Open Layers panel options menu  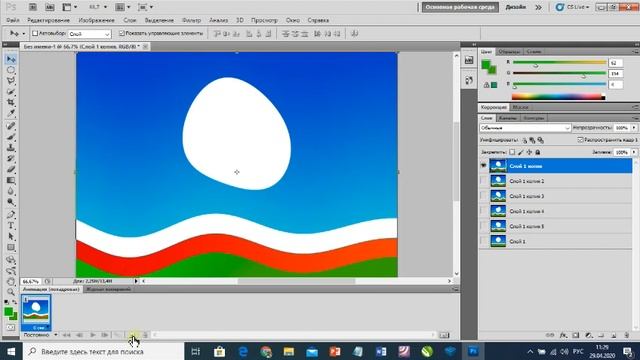[635, 118]
